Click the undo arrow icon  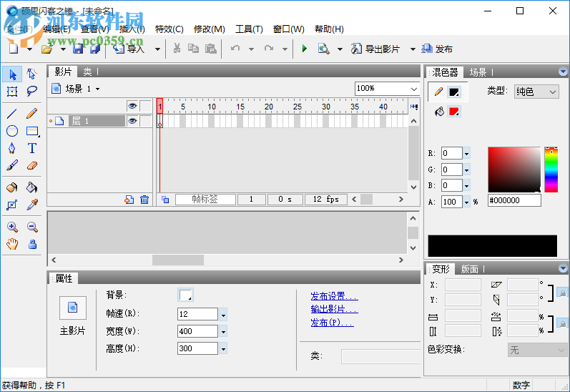point(235,49)
